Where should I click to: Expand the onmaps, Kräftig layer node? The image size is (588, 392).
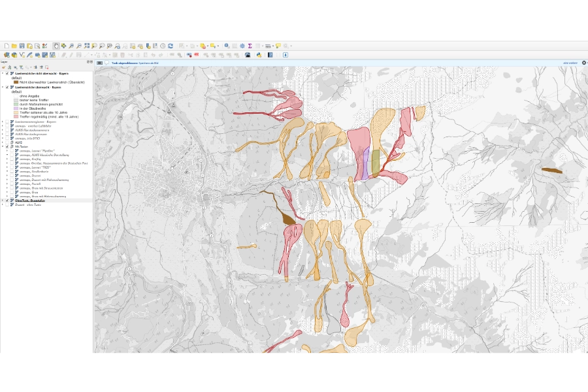coord(7,159)
